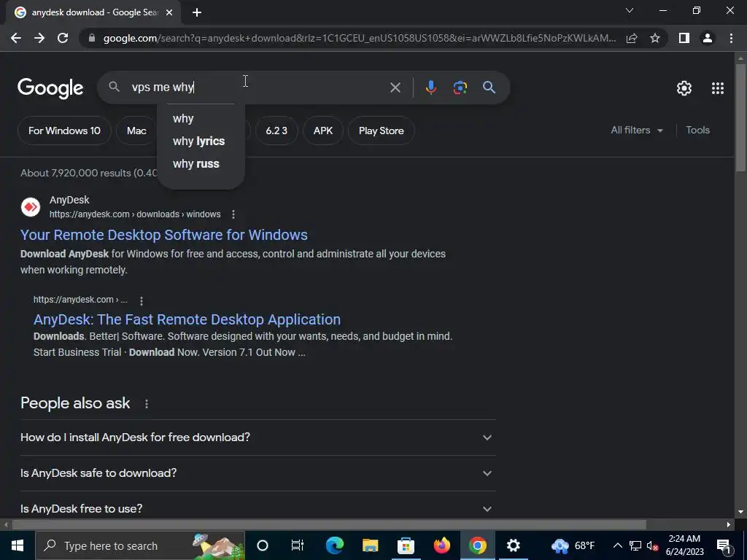Viewport: 747px width, 560px height.
Task: Close the anydesk download tab
Action: coord(169,12)
